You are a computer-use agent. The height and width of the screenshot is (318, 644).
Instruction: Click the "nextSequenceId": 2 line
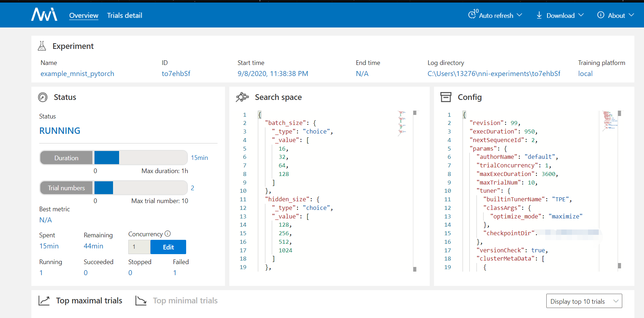click(504, 140)
